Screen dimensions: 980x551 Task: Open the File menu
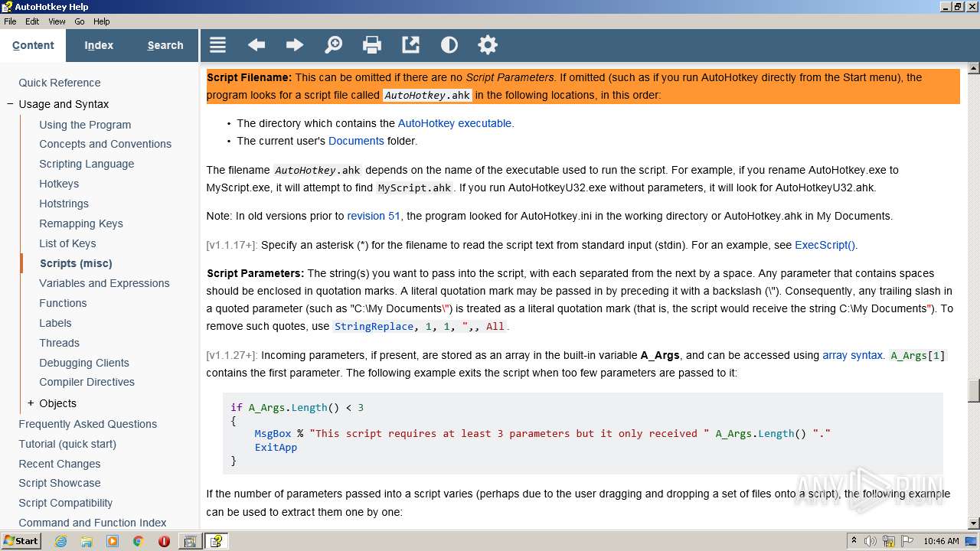point(10,21)
